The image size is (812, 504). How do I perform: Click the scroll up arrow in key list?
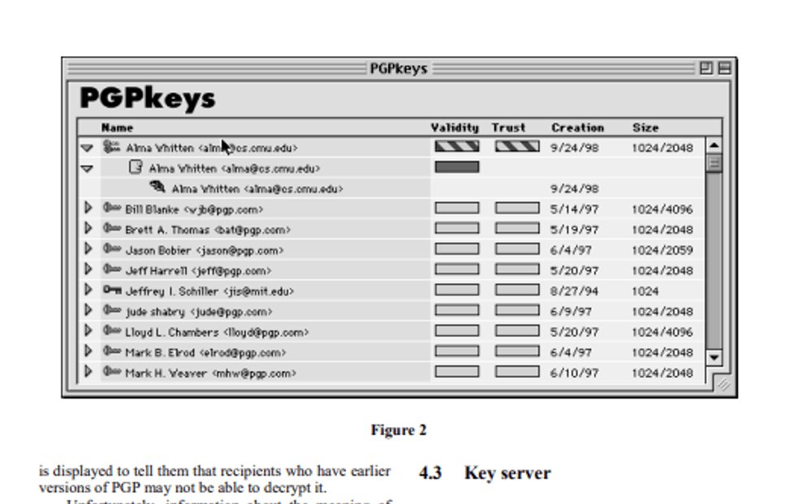point(714,146)
